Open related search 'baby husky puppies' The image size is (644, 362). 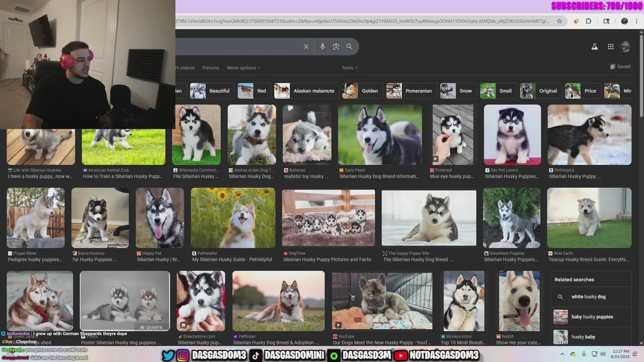tap(591, 317)
